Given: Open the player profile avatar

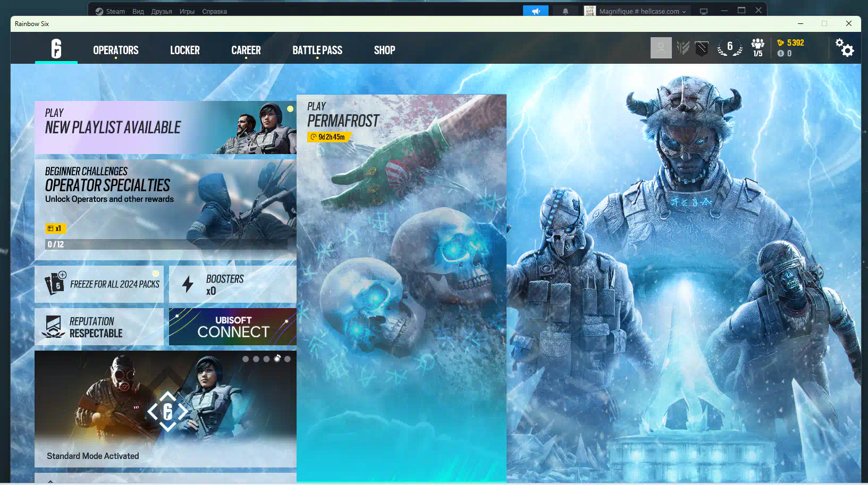Looking at the screenshot, I should click(x=661, y=48).
